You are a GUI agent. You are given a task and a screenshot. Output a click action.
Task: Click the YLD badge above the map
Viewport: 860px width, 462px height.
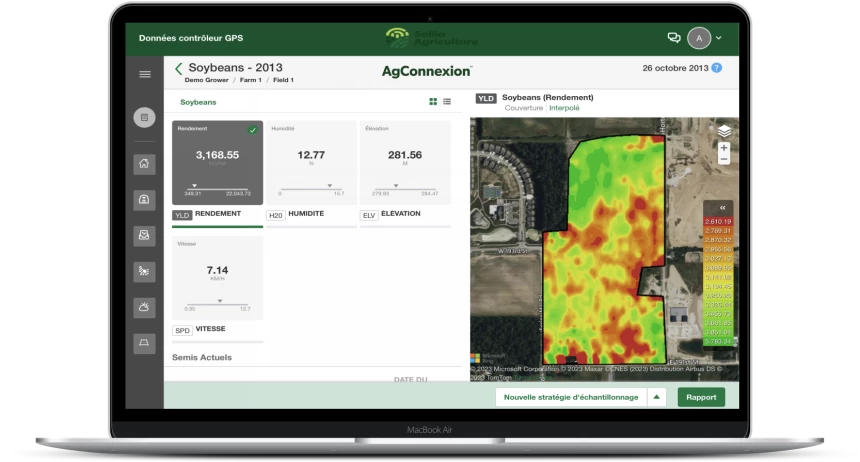tap(486, 98)
